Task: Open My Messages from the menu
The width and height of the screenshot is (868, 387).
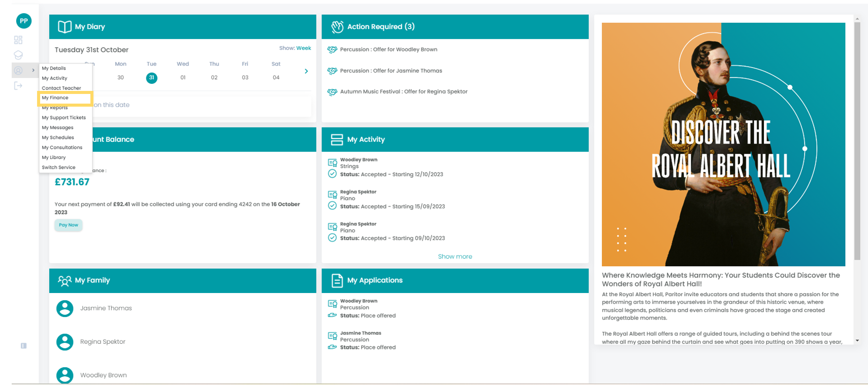Action: click(57, 127)
